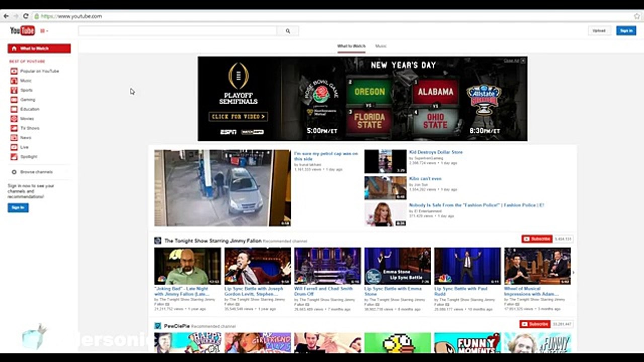Image resolution: width=644 pixels, height=362 pixels.
Task: Click Lip Sync Battle with Paul Rudd title
Action: pos(460,291)
